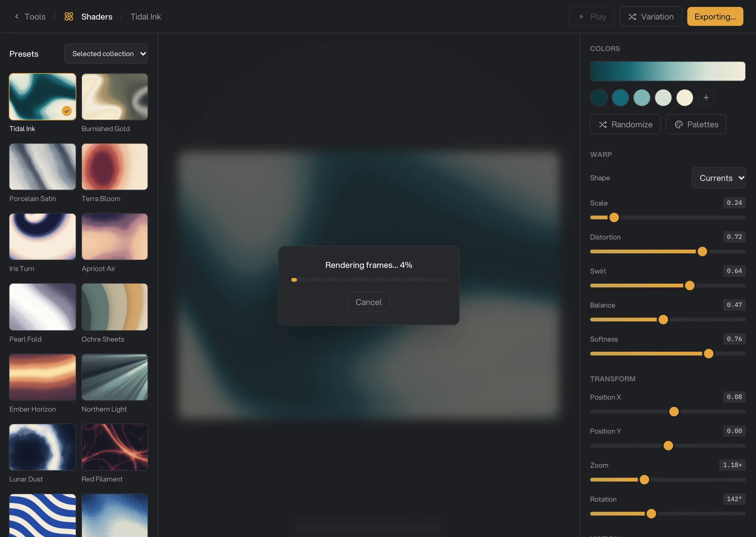Click the Balance value field 0.47
The image size is (756, 537).
tap(734, 305)
